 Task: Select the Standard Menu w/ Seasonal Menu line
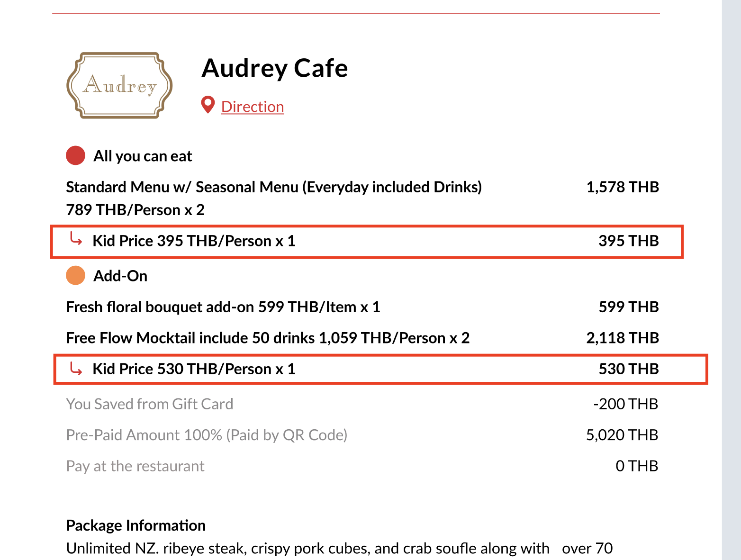pos(273,187)
